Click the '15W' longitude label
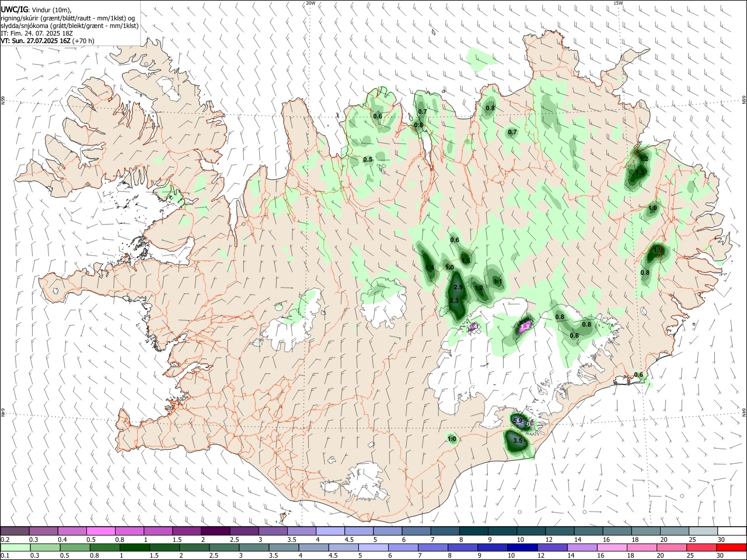The height and width of the screenshot is (560, 747). (x=618, y=3)
